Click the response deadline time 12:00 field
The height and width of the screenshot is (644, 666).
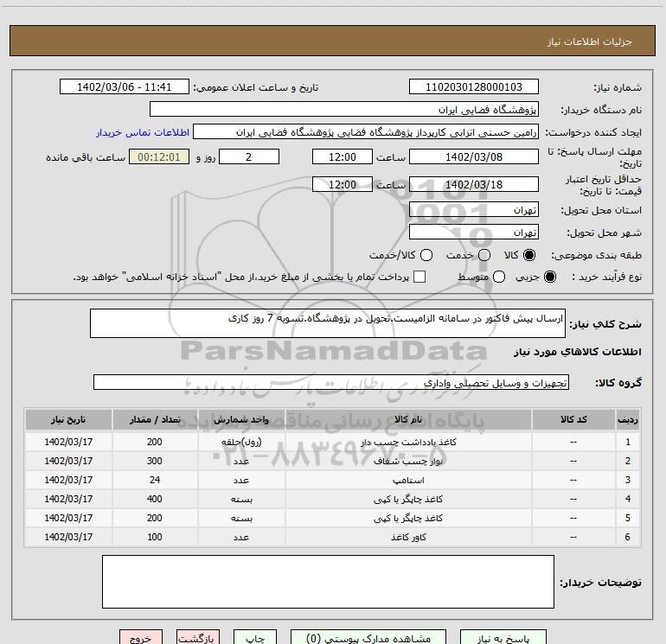pos(343,156)
